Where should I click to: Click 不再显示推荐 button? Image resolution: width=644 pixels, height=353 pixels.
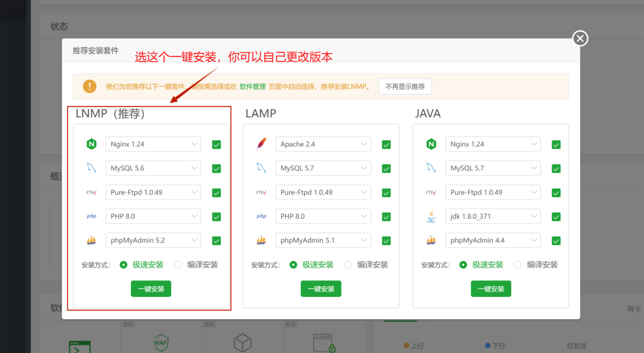[405, 86]
